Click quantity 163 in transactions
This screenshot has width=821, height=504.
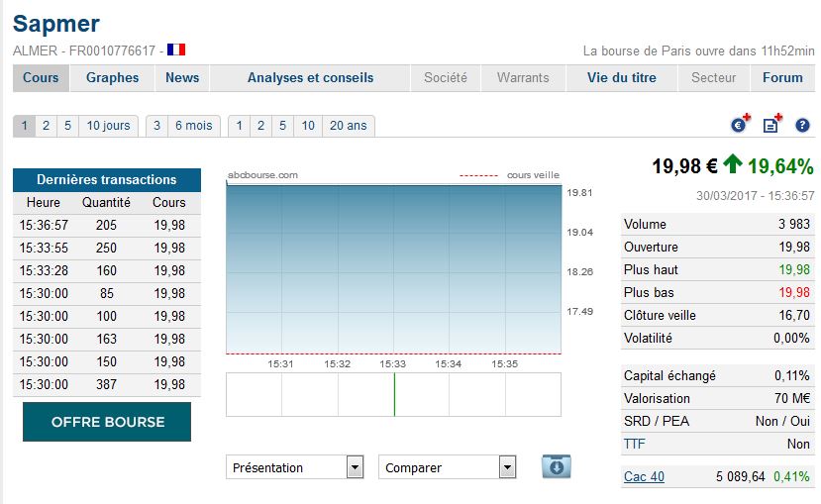[106, 340]
